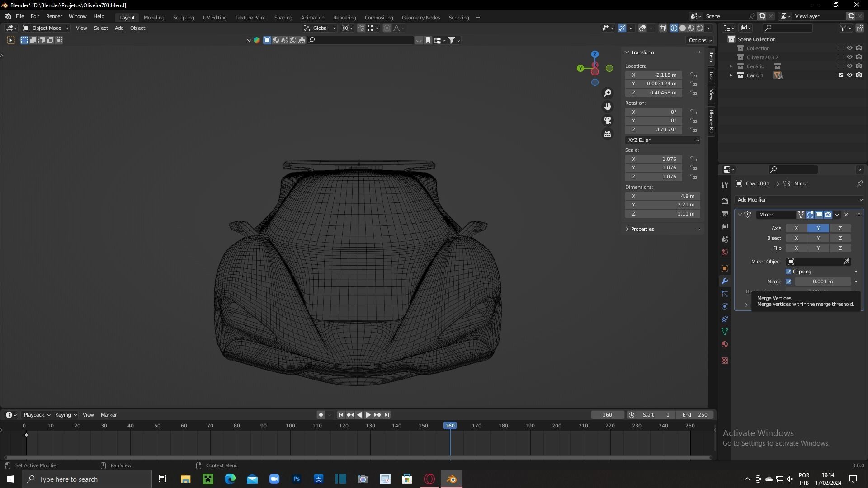Select rendered viewport shading
868x488 pixels.
700,28
